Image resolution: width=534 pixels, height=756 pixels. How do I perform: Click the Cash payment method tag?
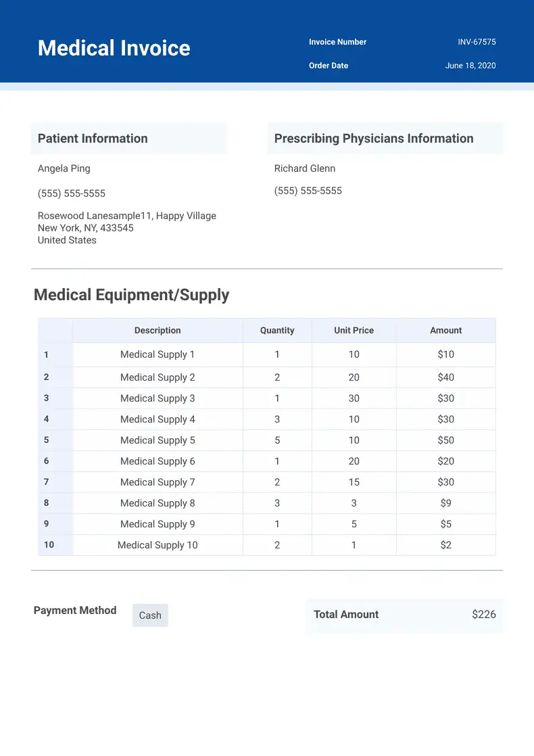pos(150,615)
